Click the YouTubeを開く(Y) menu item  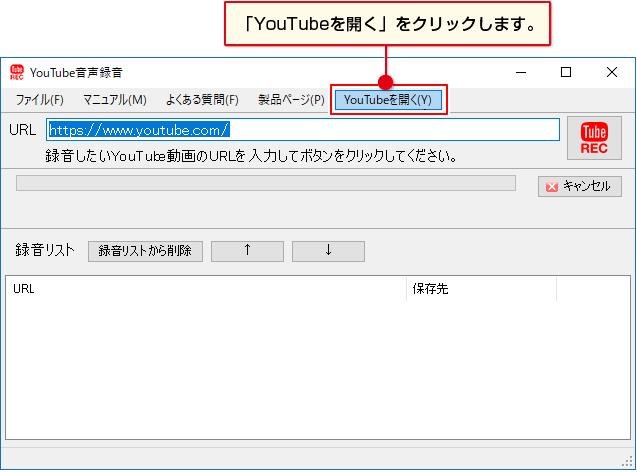(388, 100)
